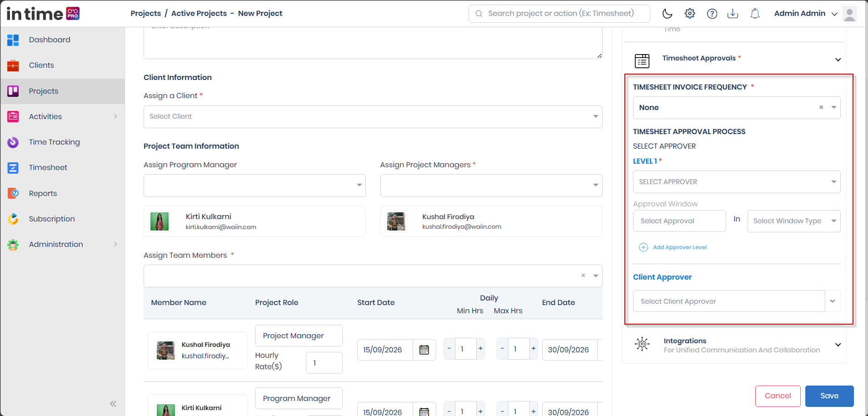Image resolution: width=868 pixels, height=416 pixels.
Task: Click the Save button
Action: (x=829, y=396)
